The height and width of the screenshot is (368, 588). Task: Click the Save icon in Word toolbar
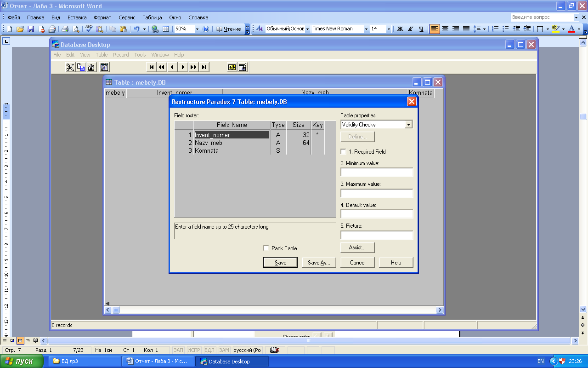(31, 29)
